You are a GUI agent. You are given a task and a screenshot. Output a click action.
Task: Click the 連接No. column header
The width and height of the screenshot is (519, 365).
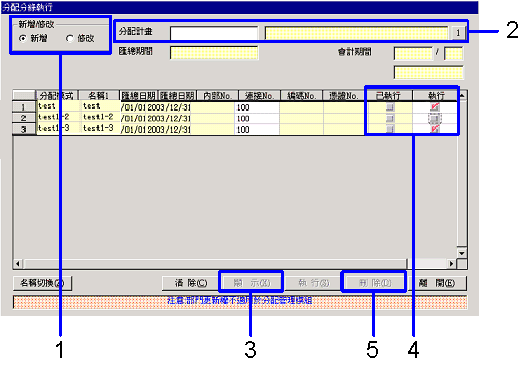259,96
